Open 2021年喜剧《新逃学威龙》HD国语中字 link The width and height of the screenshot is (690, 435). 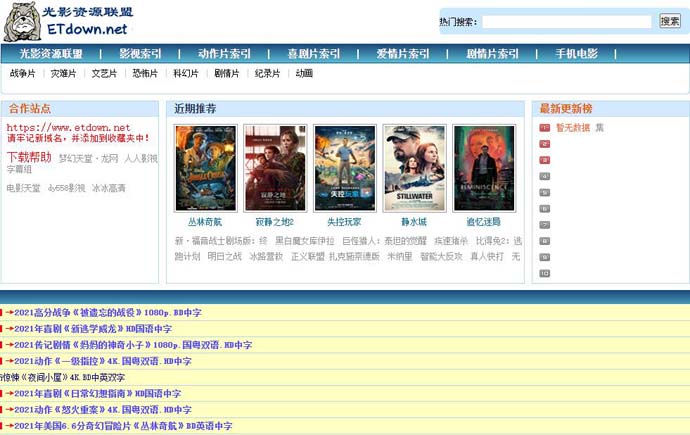point(93,329)
